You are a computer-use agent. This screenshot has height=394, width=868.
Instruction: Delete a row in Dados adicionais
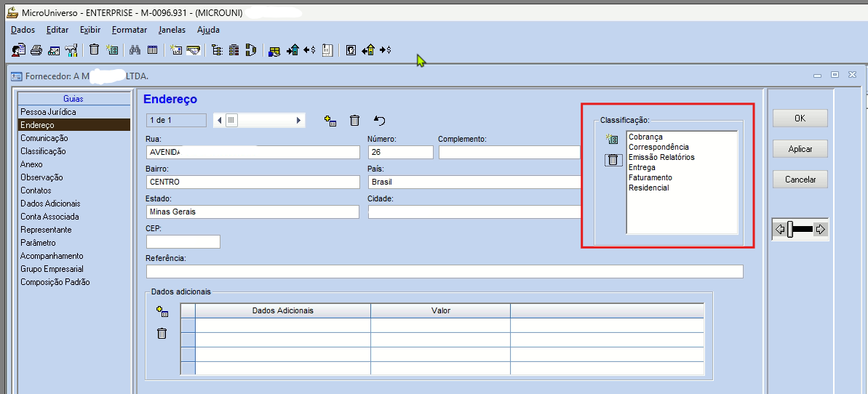(x=162, y=333)
